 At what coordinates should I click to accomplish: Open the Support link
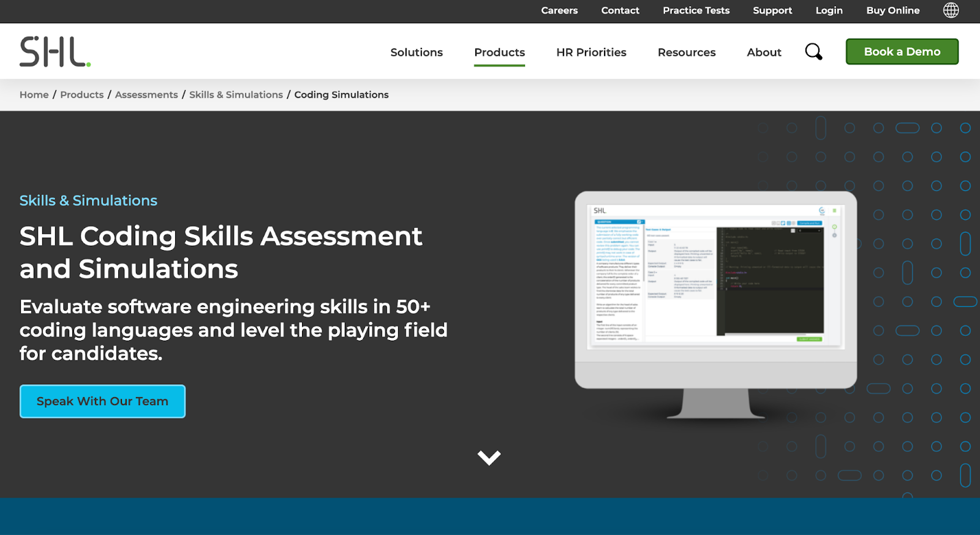(772, 10)
